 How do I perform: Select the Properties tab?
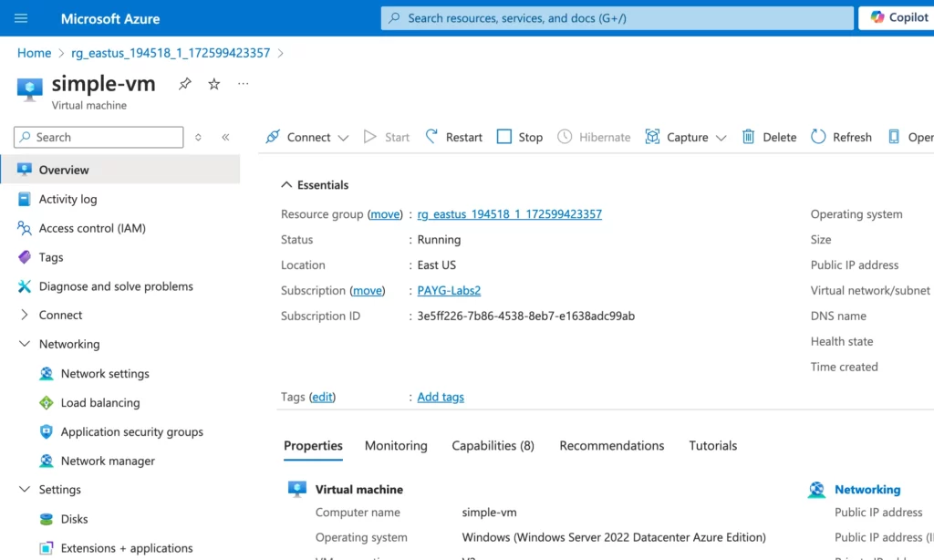(x=314, y=446)
